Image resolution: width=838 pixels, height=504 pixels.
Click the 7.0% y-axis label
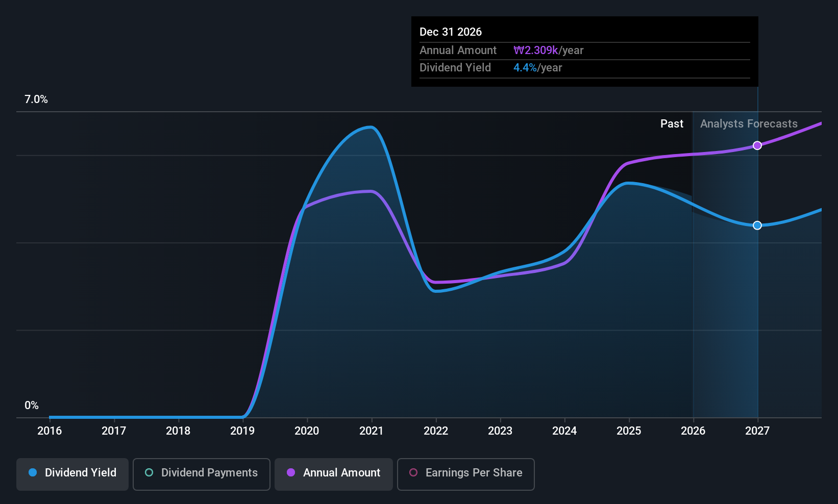pyautogui.click(x=36, y=99)
